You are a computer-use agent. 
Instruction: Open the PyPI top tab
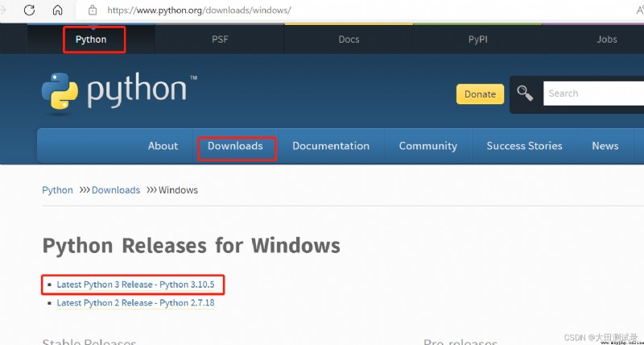[477, 39]
